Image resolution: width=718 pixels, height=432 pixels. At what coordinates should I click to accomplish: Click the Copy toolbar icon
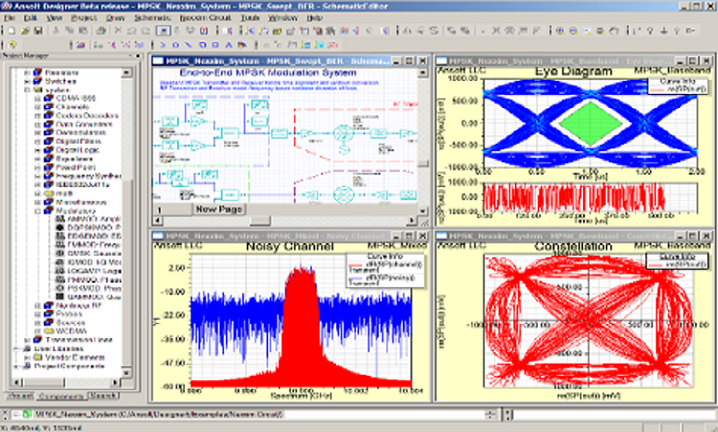(x=69, y=31)
